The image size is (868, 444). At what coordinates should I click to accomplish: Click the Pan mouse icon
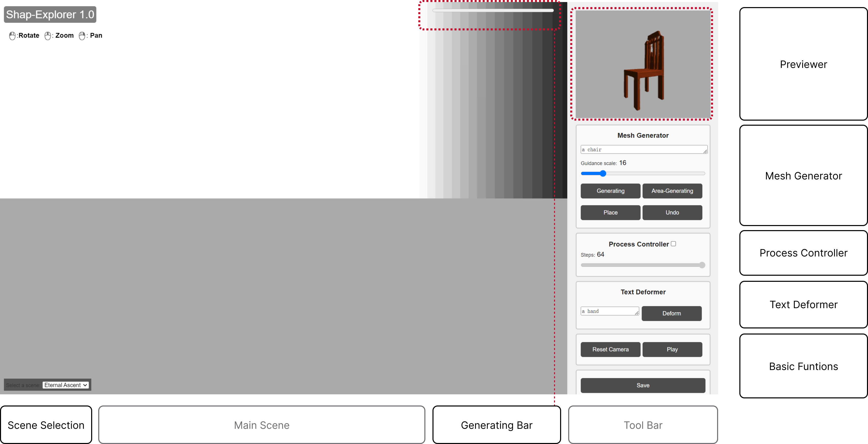click(82, 36)
